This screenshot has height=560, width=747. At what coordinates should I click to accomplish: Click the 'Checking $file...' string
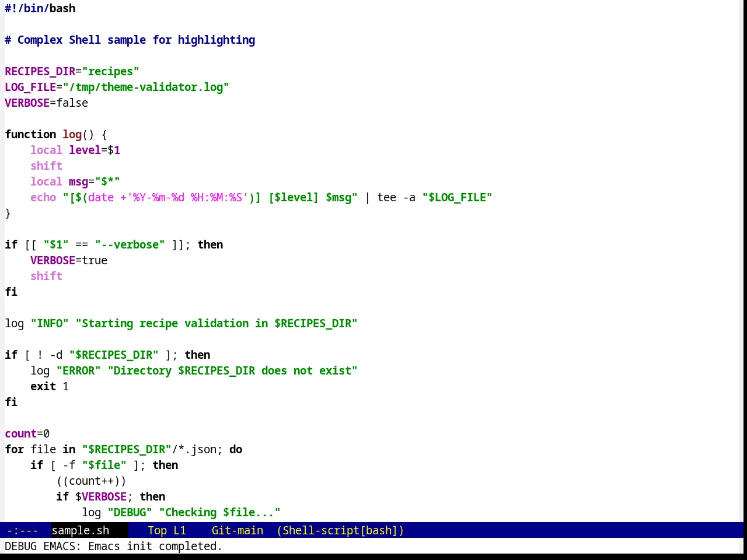(x=220, y=512)
